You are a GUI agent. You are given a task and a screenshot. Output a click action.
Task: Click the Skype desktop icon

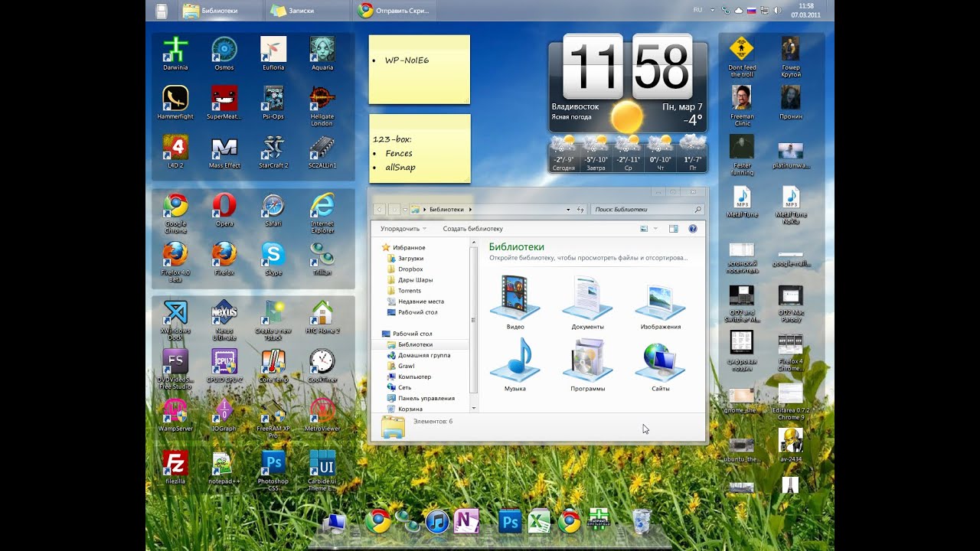(273, 259)
